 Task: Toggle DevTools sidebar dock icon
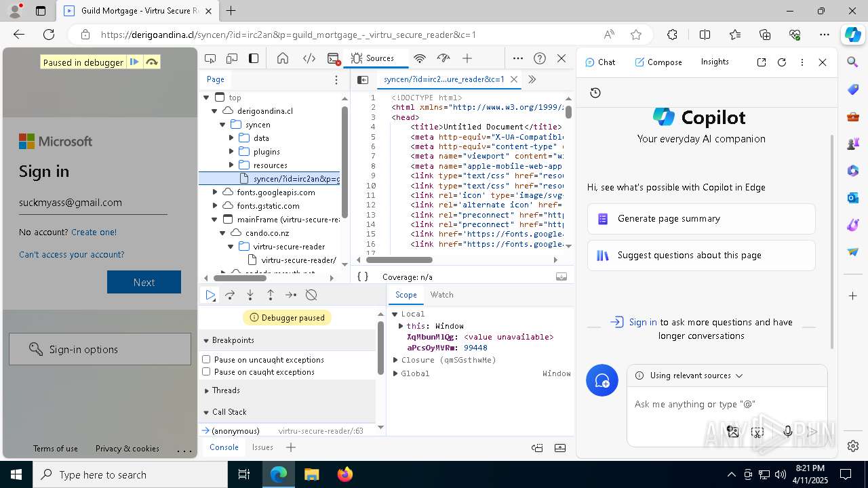[254, 58]
